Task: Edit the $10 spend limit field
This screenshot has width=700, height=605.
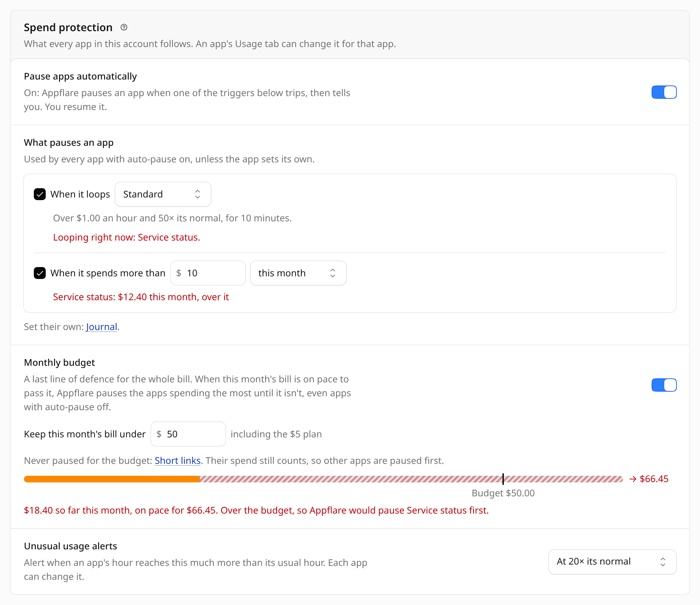Action: point(208,273)
